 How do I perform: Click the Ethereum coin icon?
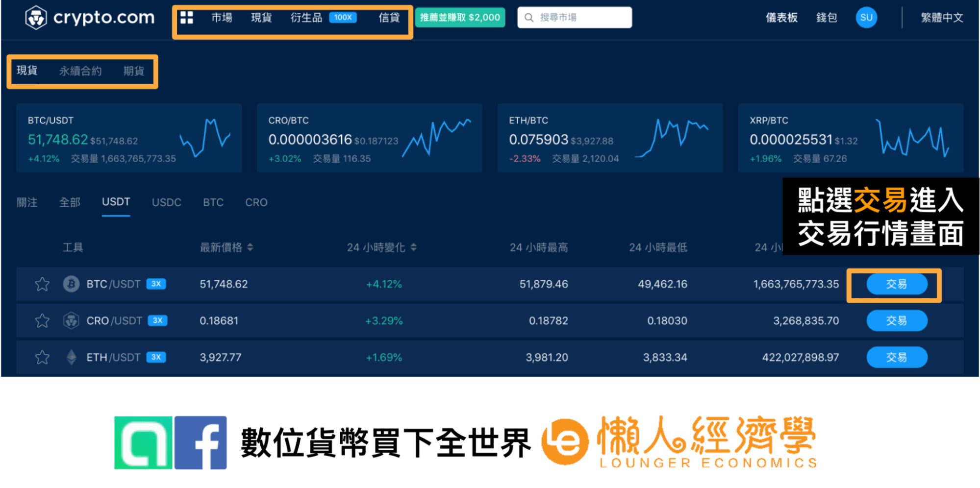point(71,358)
